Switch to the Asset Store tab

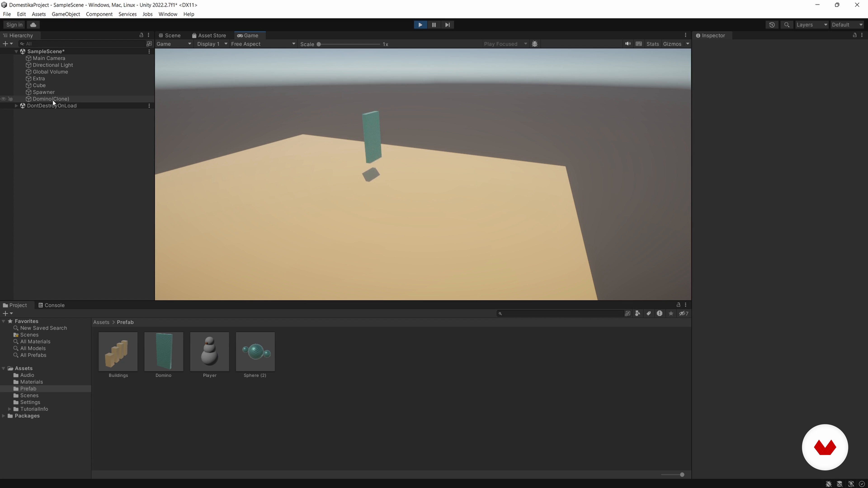coord(209,35)
